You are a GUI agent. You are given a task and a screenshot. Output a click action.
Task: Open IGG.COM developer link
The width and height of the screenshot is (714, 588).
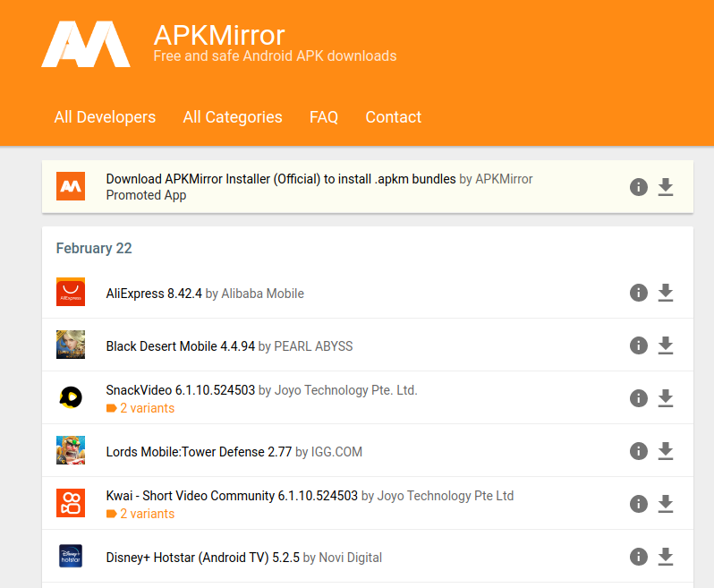pos(336,452)
